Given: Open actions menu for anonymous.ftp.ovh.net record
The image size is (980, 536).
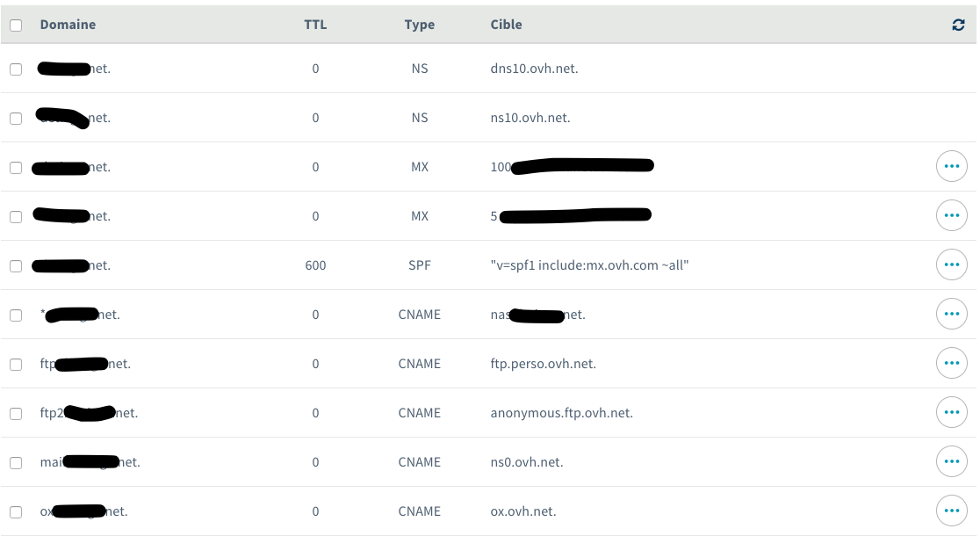Looking at the screenshot, I should point(952,412).
